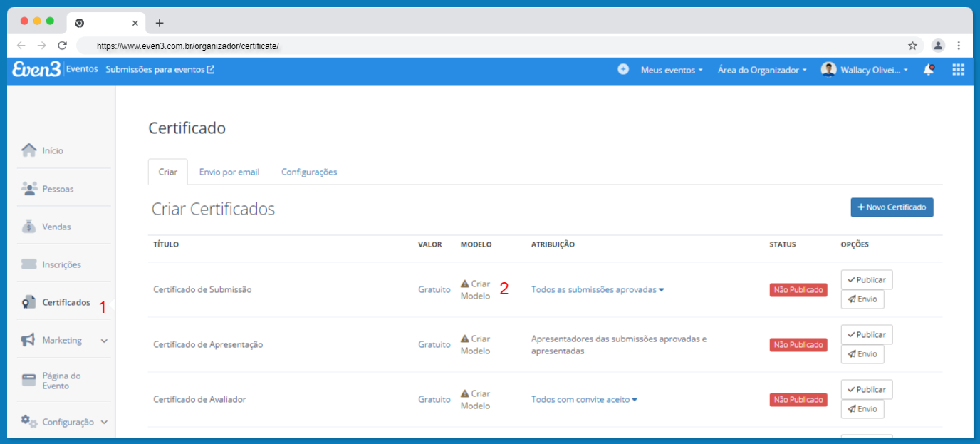Open Submissões para eventos link
Image resolution: width=980 pixels, height=444 pixels.
(160, 69)
